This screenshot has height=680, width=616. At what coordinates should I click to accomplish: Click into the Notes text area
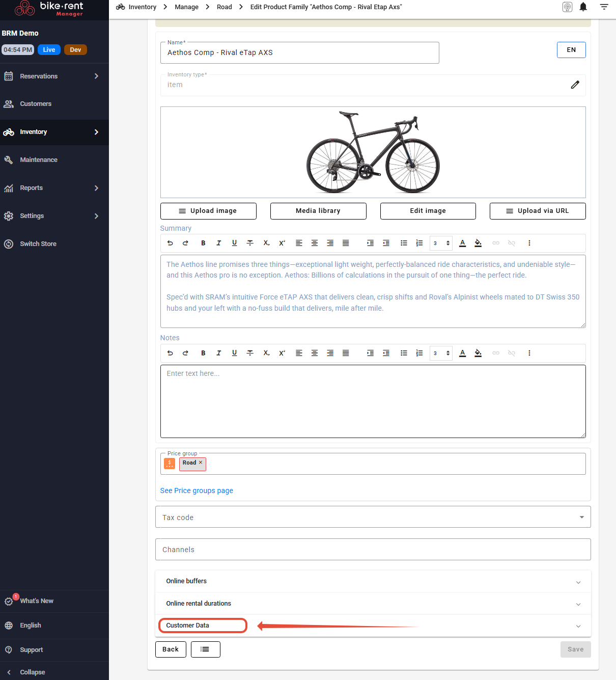pyautogui.click(x=373, y=401)
